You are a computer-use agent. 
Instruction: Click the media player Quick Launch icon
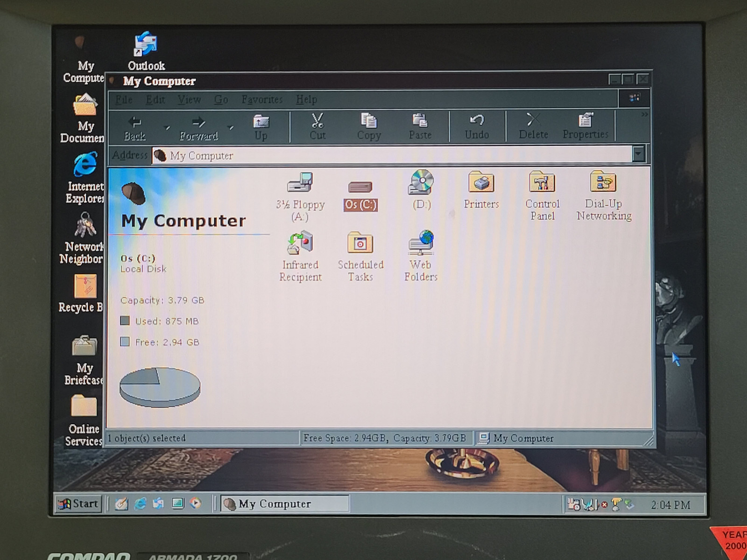pyautogui.click(x=196, y=503)
